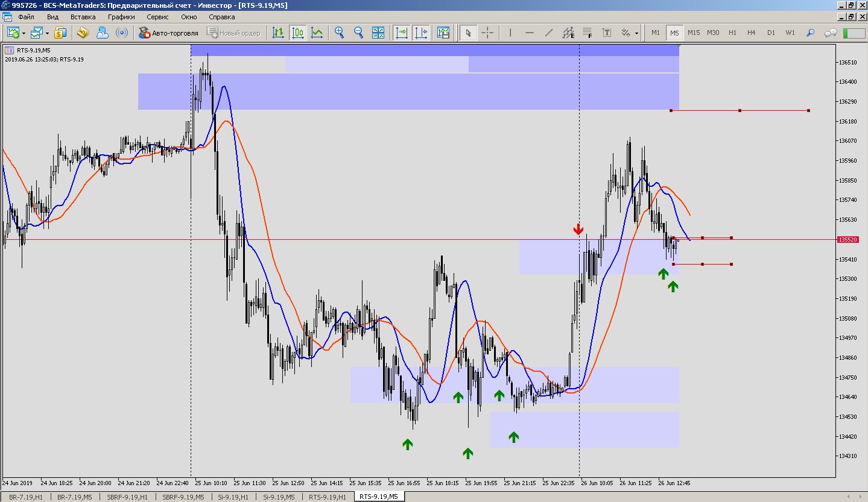Switch chart to line chart mode

[x=317, y=33]
